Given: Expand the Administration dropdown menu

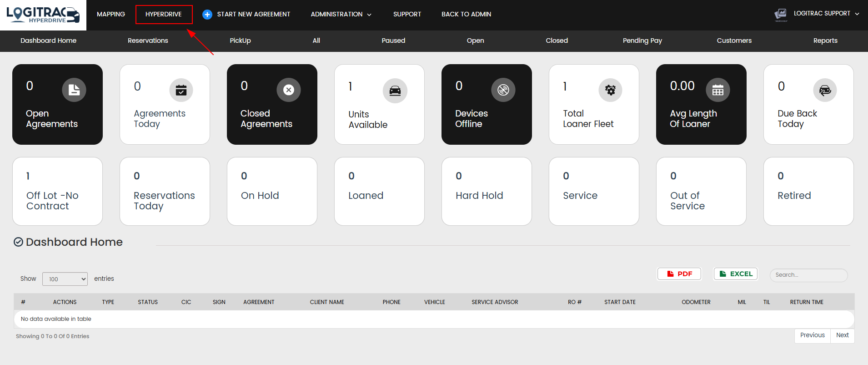Looking at the screenshot, I should [341, 15].
